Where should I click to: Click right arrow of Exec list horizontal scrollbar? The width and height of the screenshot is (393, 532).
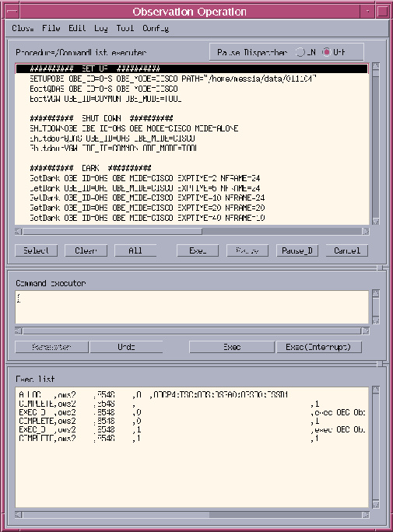tap(366, 515)
